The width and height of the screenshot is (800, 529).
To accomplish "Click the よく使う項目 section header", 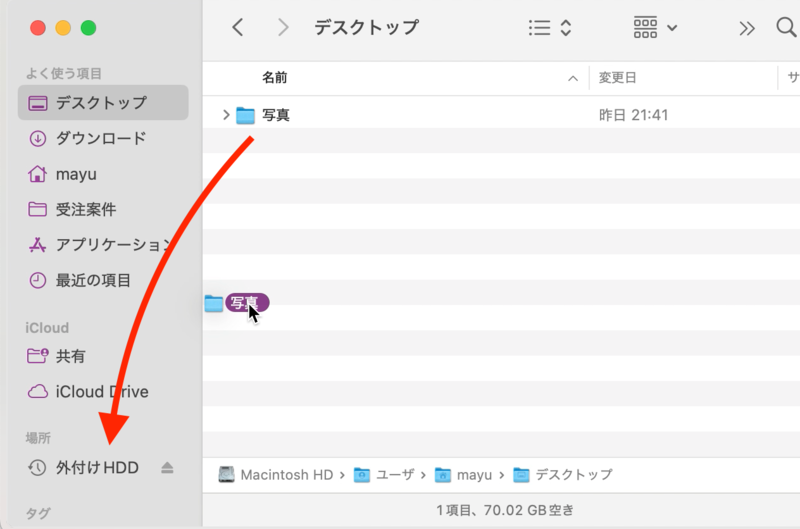I will [x=64, y=73].
